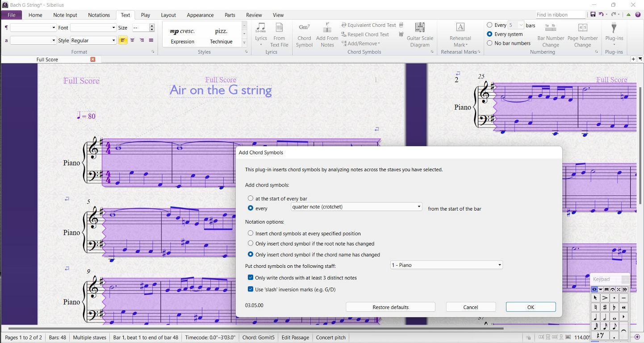Select 'Every 5 bars' numbering radio
Viewport: 644px width, 343px height.
pyautogui.click(x=490, y=25)
